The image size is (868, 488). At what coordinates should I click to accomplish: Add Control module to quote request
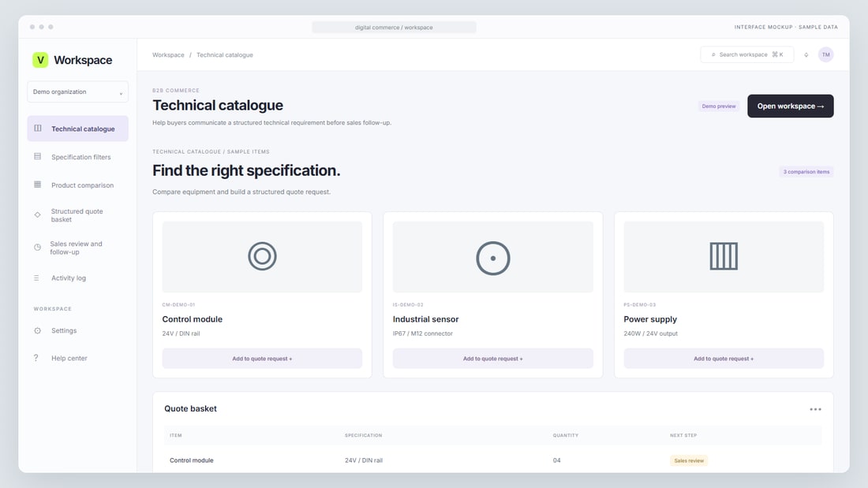click(262, 359)
